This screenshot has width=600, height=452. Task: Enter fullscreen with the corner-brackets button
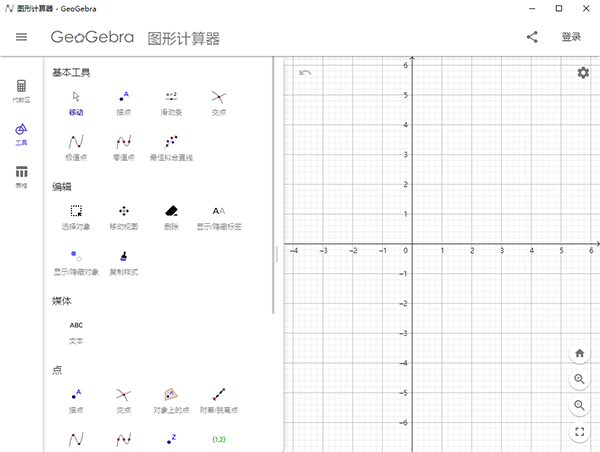(580, 431)
